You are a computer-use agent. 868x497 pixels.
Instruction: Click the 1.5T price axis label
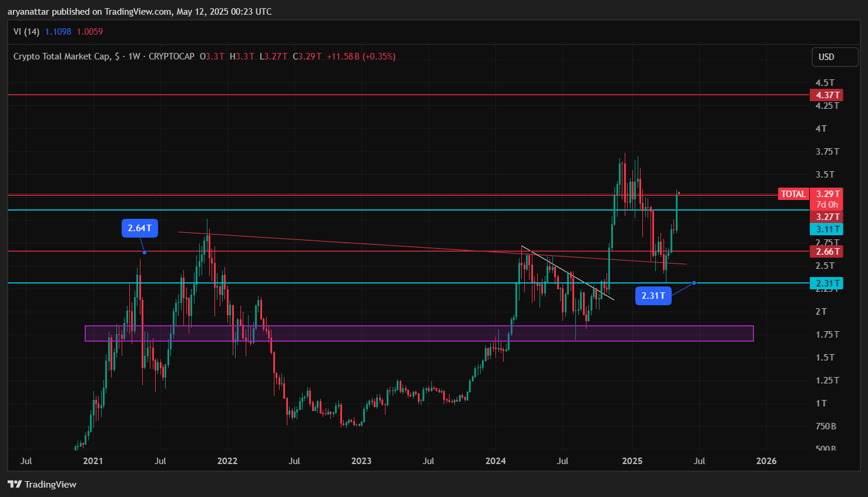click(825, 357)
